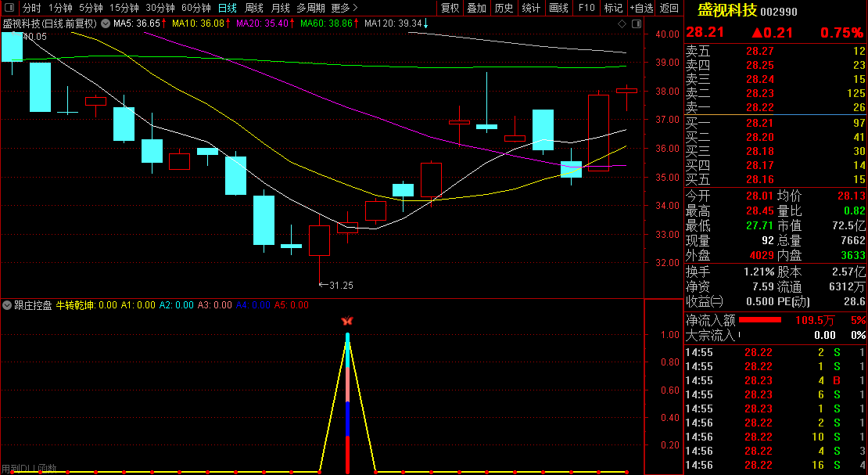
Task: Click the 返回 back button
Action: [669, 8]
